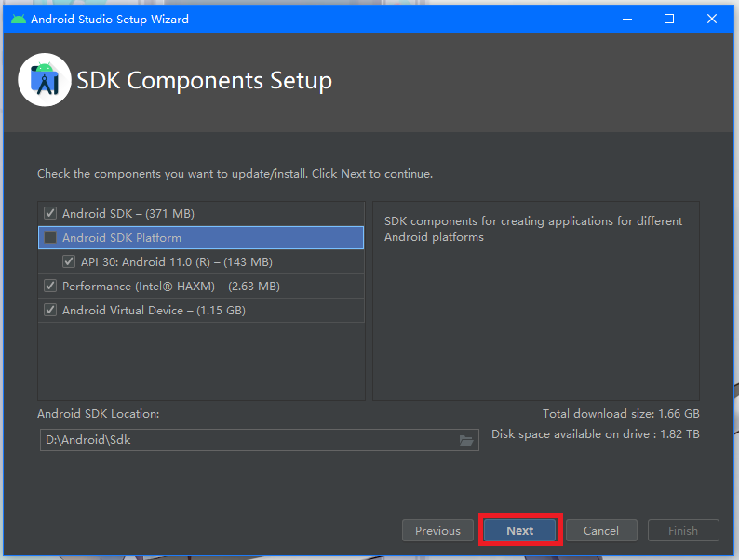Image resolution: width=739 pixels, height=560 pixels.
Task: Click the Android Studio logo beside SDK Components Setup
Action: (x=45, y=80)
